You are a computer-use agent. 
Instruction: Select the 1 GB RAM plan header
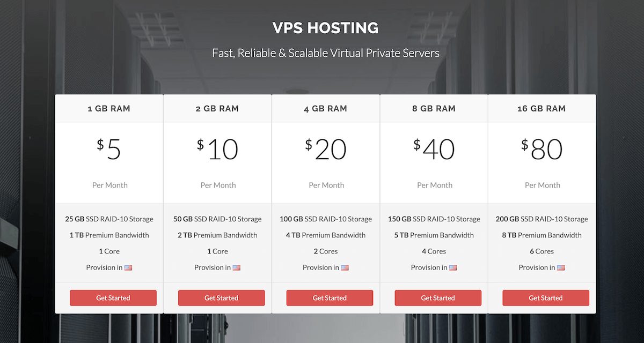109,108
